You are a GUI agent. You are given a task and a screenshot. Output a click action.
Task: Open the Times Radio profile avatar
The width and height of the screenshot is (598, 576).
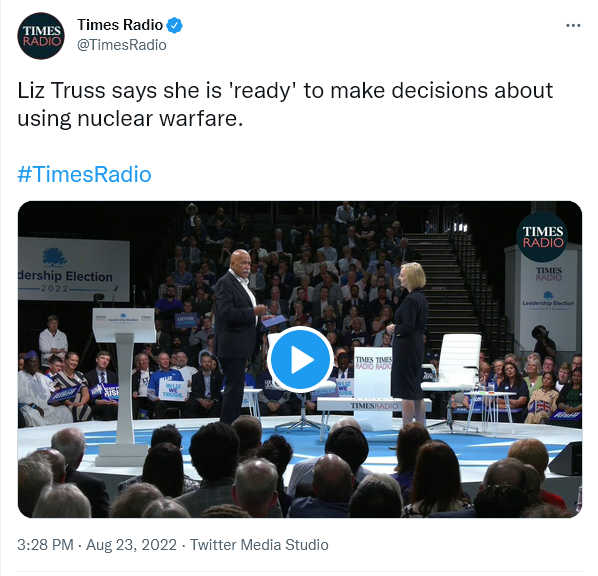click(41, 35)
